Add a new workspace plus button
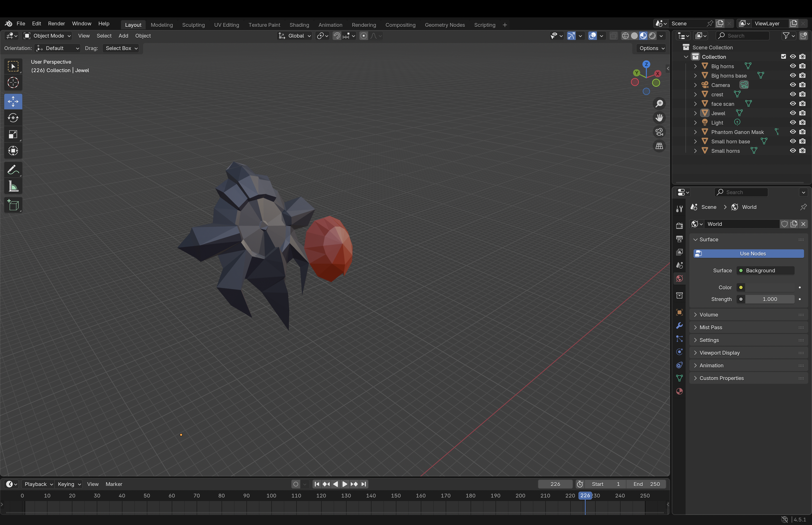The image size is (812, 525). (x=505, y=25)
